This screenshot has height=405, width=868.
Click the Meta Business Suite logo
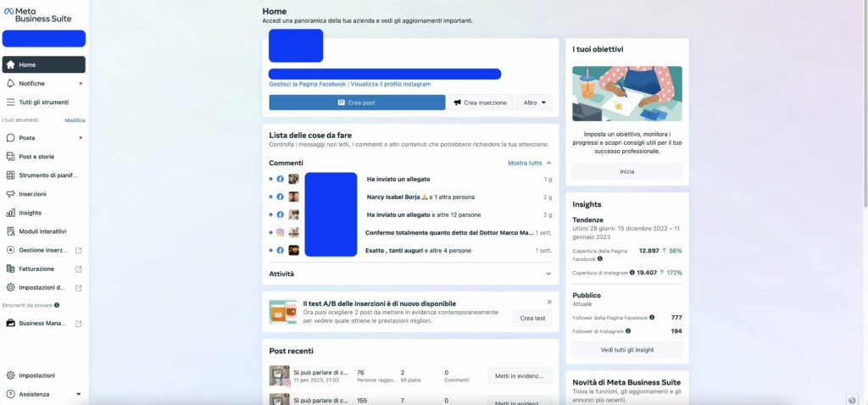[37, 15]
